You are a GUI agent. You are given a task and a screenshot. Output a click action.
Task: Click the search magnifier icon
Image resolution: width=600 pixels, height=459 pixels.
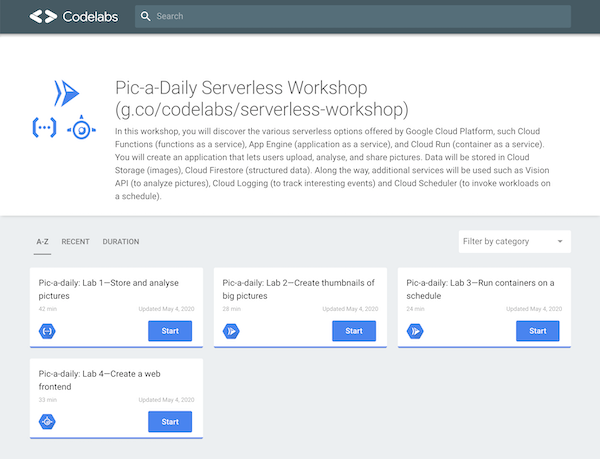tap(145, 16)
